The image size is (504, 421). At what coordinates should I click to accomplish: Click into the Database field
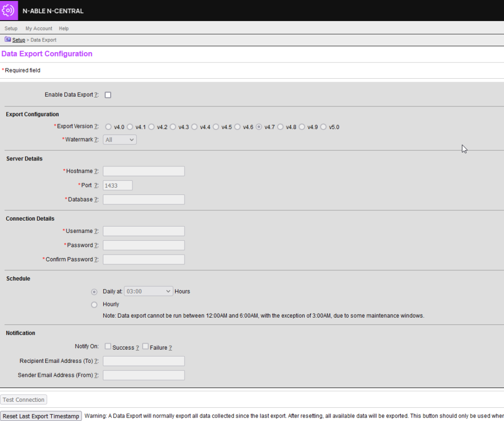click(144, 199)
